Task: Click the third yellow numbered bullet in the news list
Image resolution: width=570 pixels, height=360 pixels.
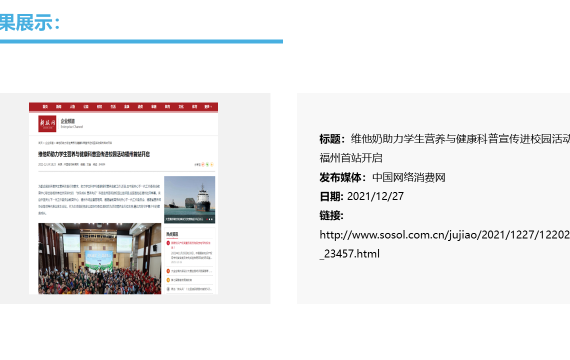Action: pyautogui.click(x=168, y=280)
